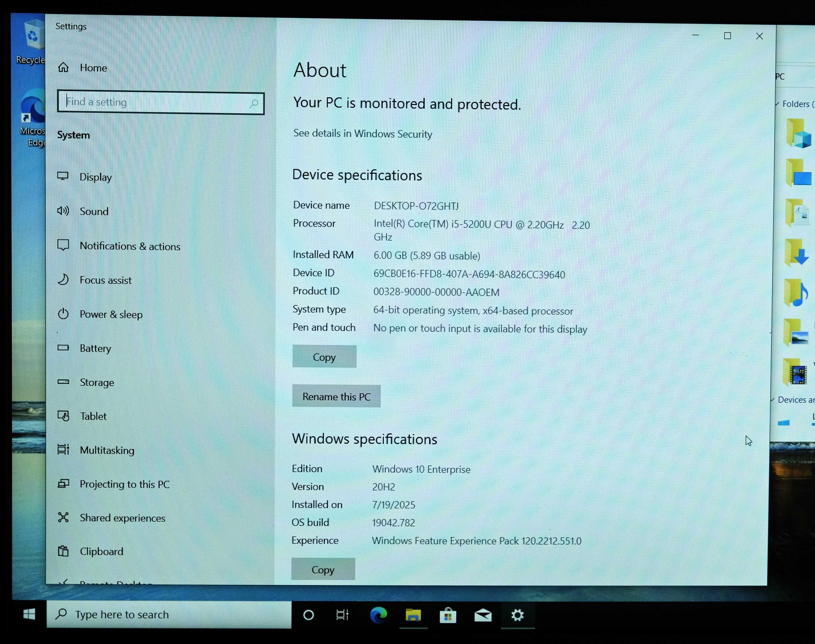Click the Installed RAM value 6.00 GB

pyautogui.click(x=427, y=256)
